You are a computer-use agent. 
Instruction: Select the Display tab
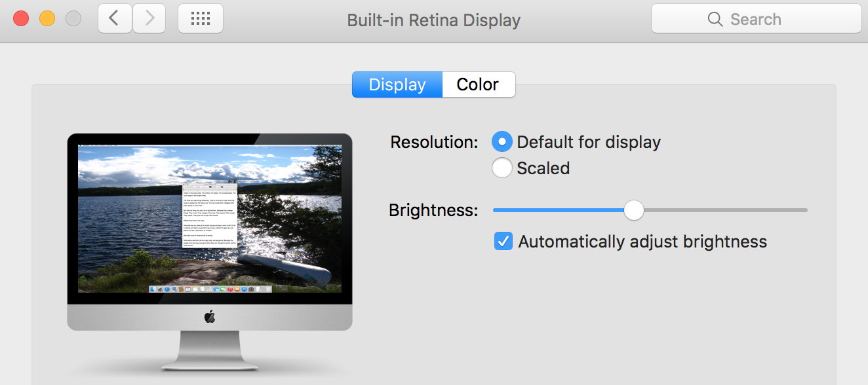[x=397, y=84]
